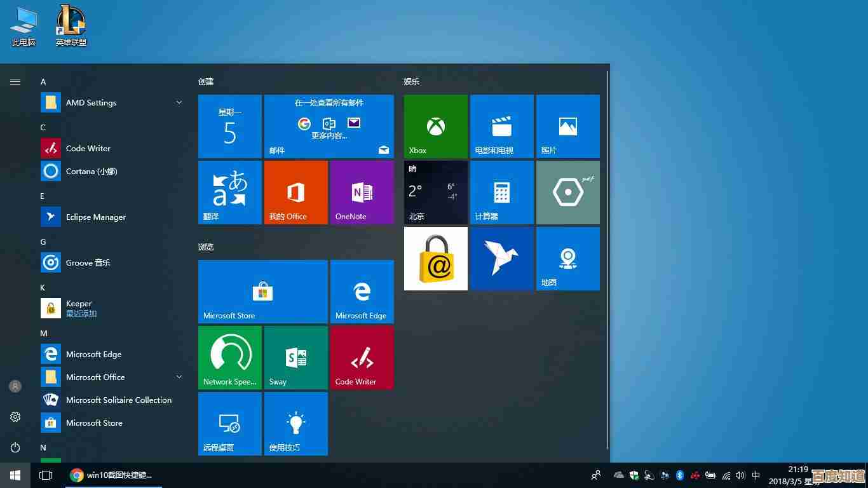The height and width of the screenshot is (488, 868).
Task: Open the Translator tile
Action: pos(230,193)
